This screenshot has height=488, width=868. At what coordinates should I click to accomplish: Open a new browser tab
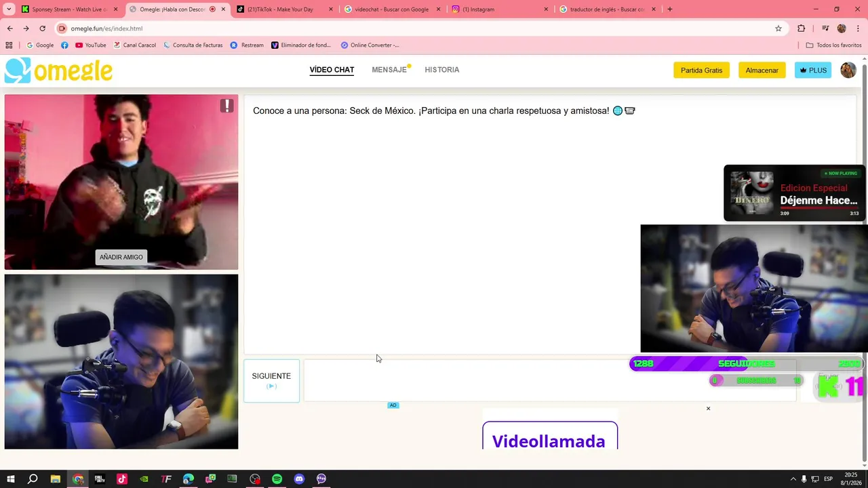point(670,9)
